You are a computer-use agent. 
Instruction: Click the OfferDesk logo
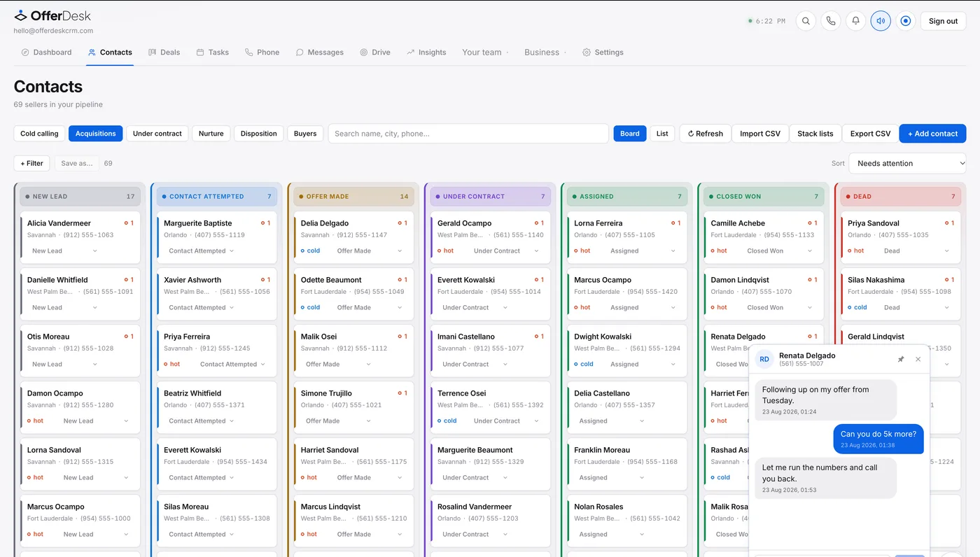(52, 15)
